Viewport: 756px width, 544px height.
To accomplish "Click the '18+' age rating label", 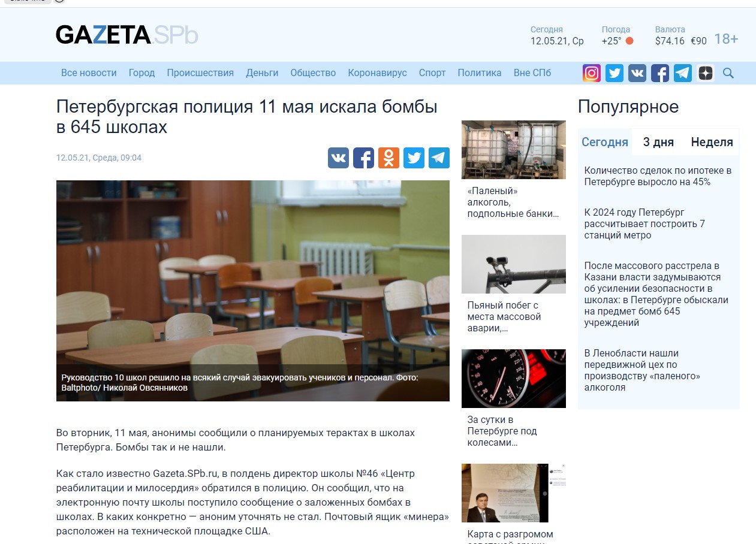I will click(726, 39).
